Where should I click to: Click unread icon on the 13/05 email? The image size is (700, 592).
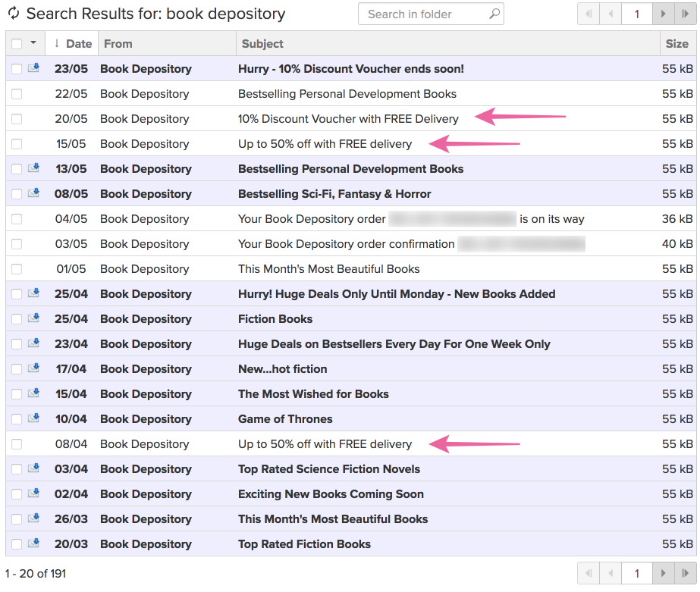click(33, 168)
